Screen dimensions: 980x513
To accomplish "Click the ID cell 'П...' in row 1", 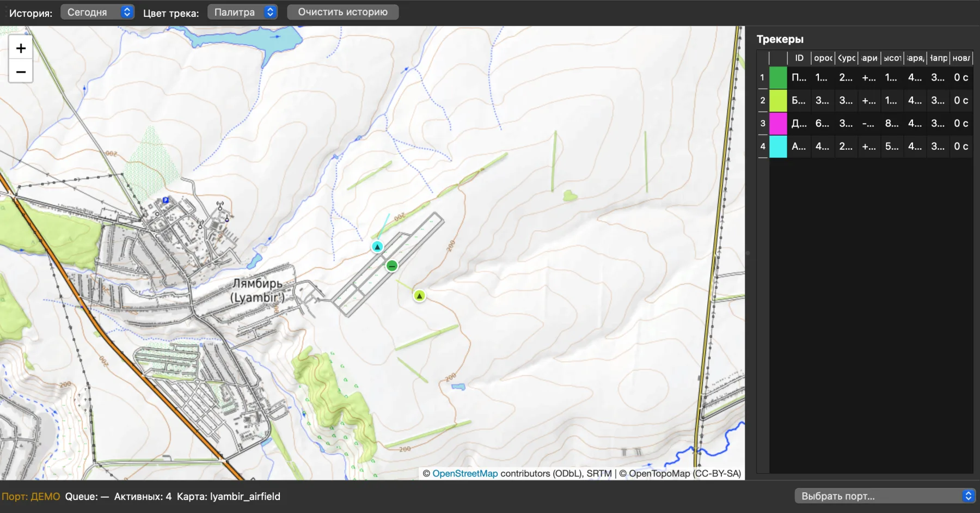I will click(x=799, y=77).
